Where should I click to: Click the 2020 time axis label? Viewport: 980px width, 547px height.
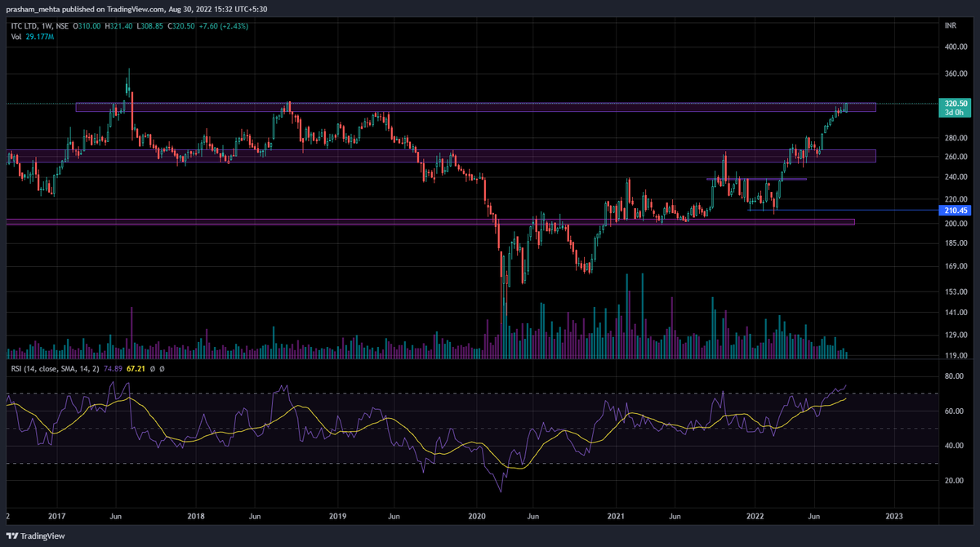click(x=477, y=516)
